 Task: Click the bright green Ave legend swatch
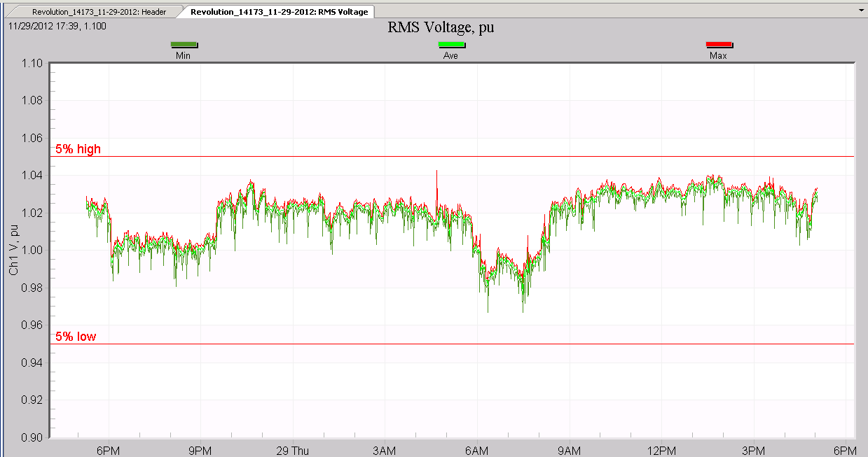pyautogui.click(x=451, y=45)
